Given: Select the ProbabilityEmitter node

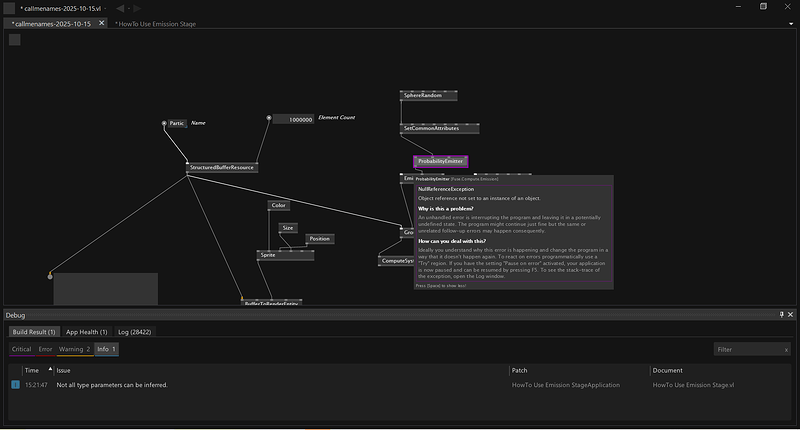Looking at the screenshot, I should click(x=440, y=161).
